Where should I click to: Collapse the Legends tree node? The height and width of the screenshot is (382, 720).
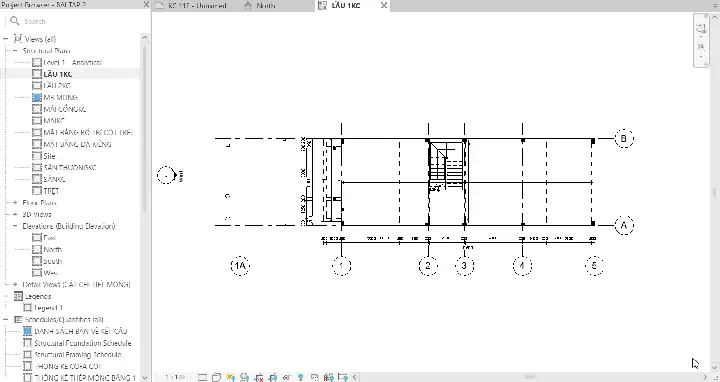(x=6, y=296)
